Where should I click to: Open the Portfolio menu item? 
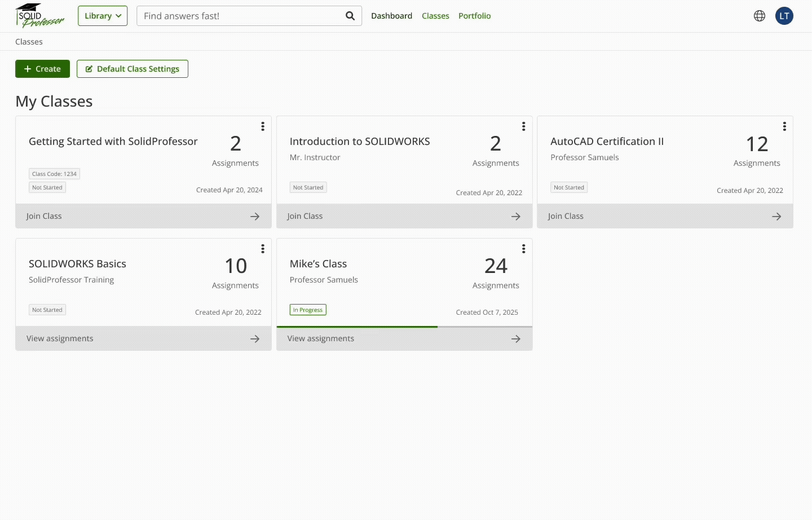pyautogui.click(x=474, y=16)
